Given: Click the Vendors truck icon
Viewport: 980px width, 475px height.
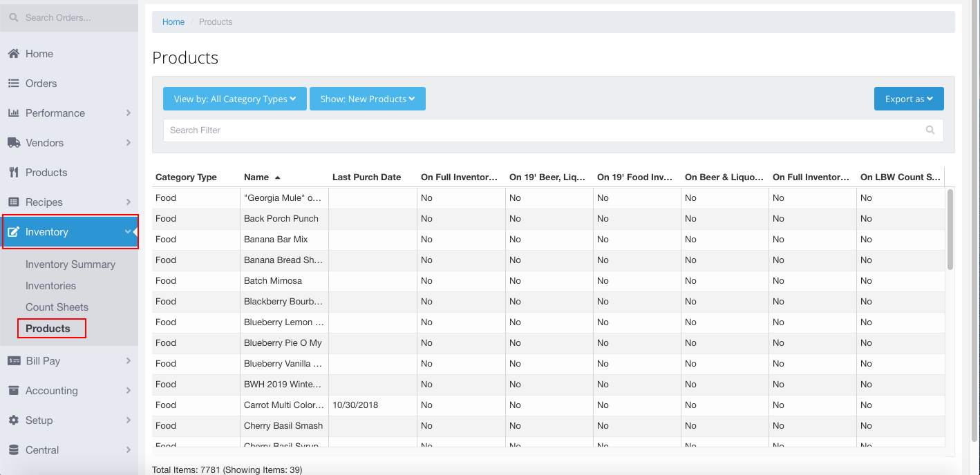Looking at the screenshot, I should [13, 143].
